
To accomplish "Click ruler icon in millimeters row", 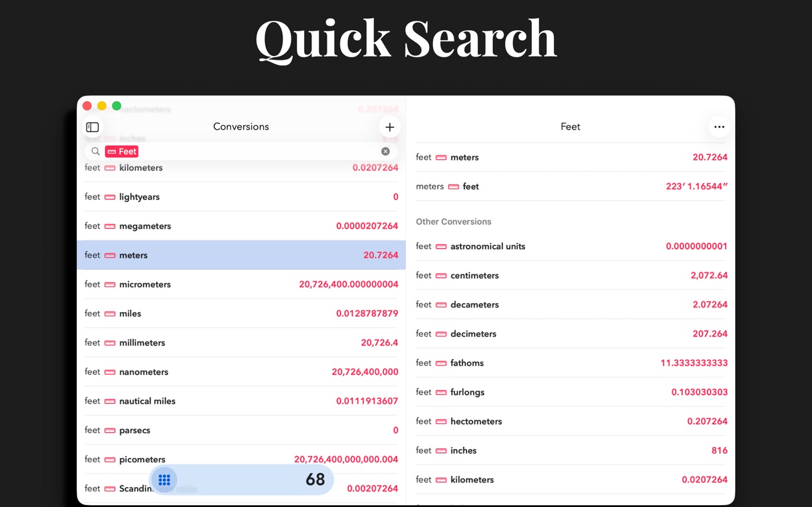I will pyautogui.click(x=110, y=343).
